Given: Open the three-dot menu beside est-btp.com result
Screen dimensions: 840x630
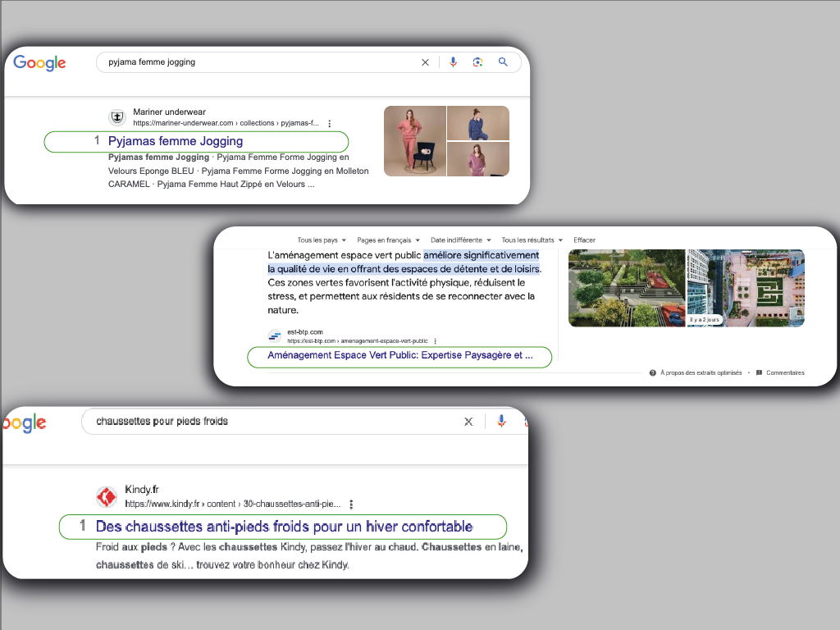Looking at the screenshot, I should click(x=436, y=342).
